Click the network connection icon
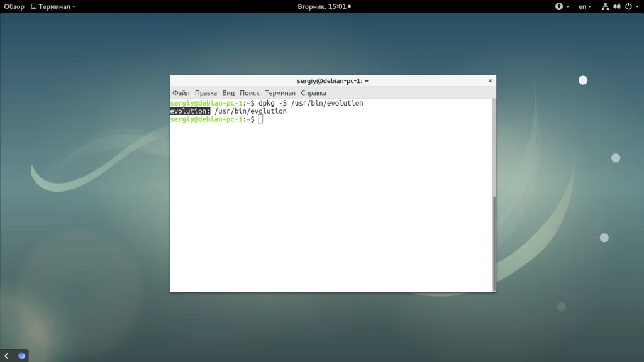 [x=605, y=6]
